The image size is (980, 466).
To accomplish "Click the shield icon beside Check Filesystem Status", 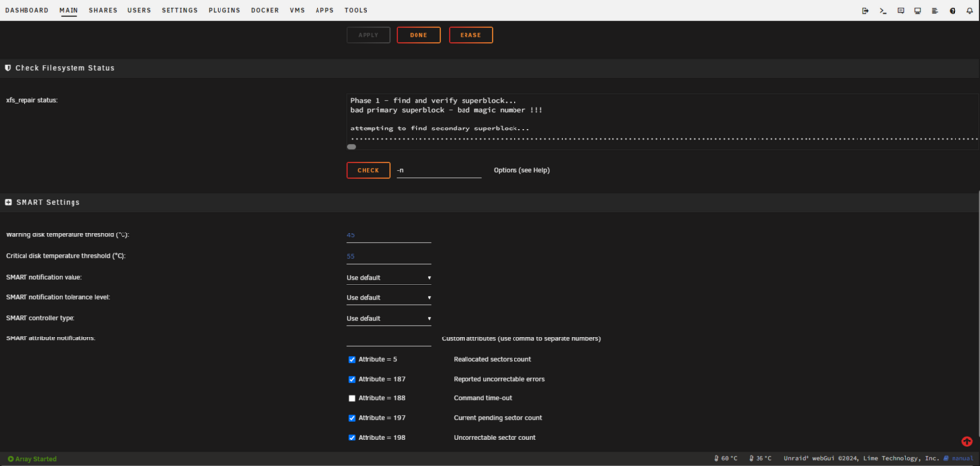I will pos(8,68).
